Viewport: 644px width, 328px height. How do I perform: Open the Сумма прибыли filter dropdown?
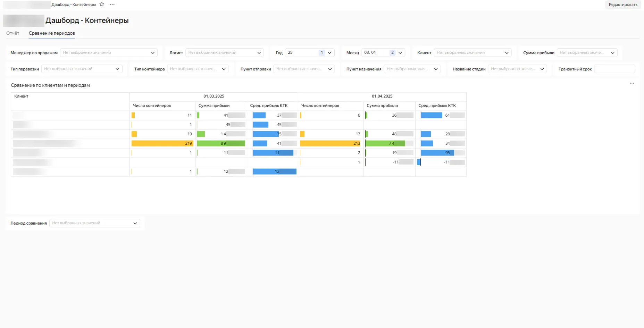[x=587, y=53]
